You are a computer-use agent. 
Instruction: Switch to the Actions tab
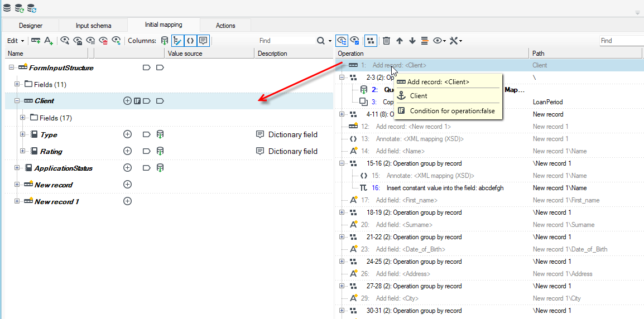tap(225, 26)
